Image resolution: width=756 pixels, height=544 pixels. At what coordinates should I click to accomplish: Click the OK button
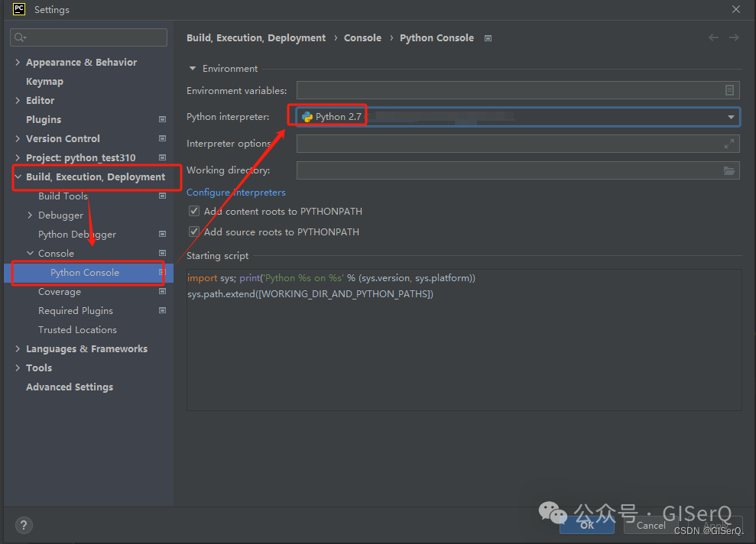(587, 525)
